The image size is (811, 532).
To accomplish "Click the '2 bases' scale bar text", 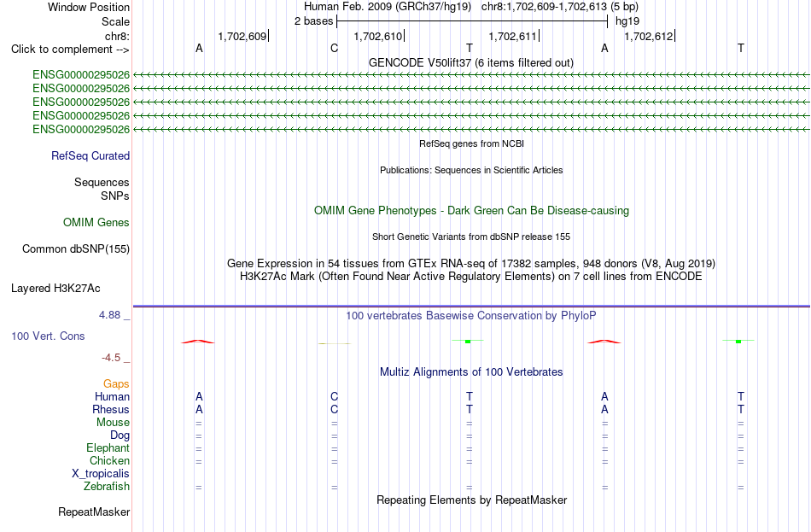I will (313, 21).
